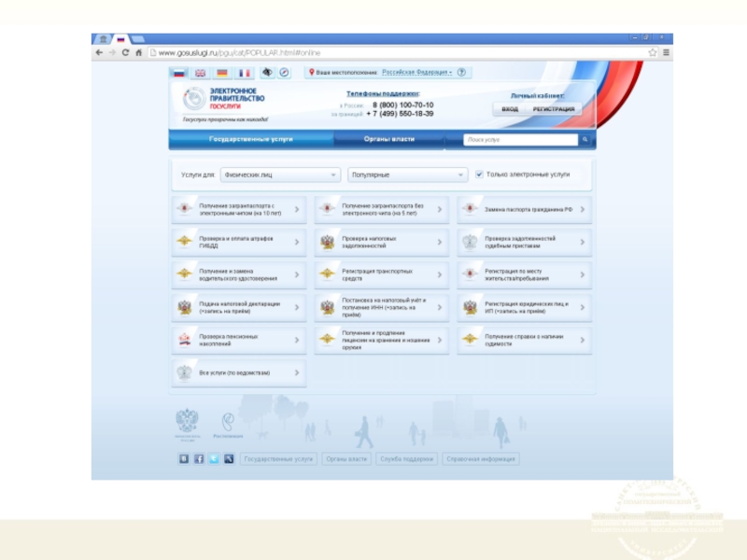
Task: Open 'Постановка на налоговый учёт' service
Action: point(382,307)
